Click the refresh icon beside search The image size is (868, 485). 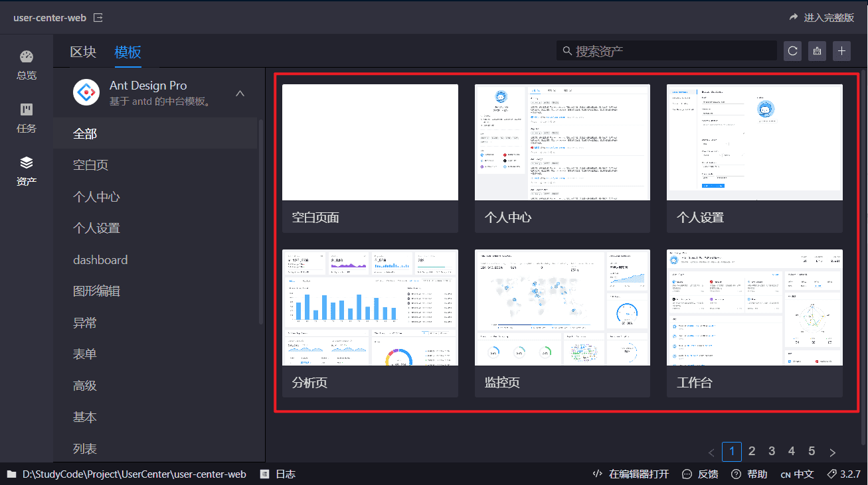[x=792, y=51]
